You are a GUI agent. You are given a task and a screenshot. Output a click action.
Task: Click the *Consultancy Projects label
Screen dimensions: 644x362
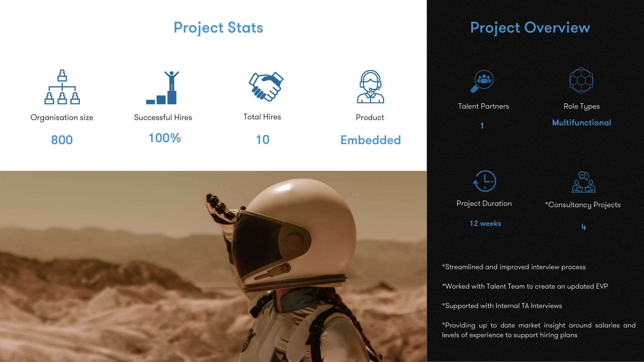point(583,205)
